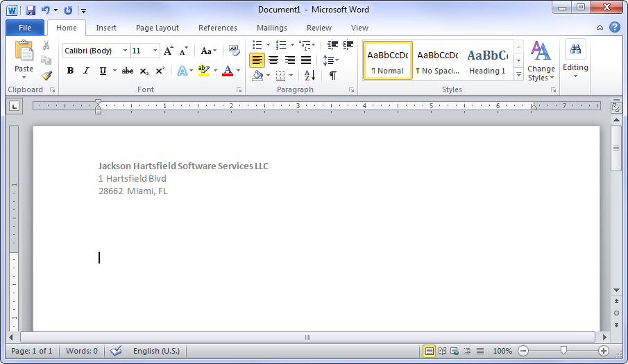Click the tab selector L box

point(15,106)
